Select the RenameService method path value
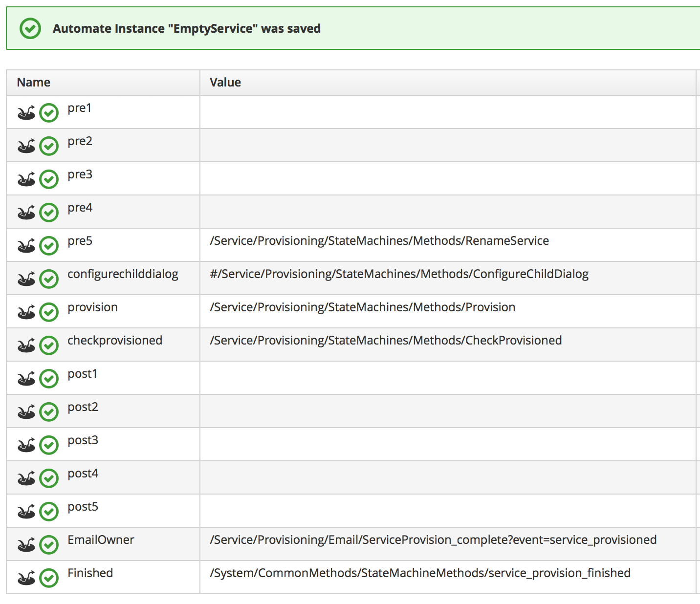 [379, 241]
